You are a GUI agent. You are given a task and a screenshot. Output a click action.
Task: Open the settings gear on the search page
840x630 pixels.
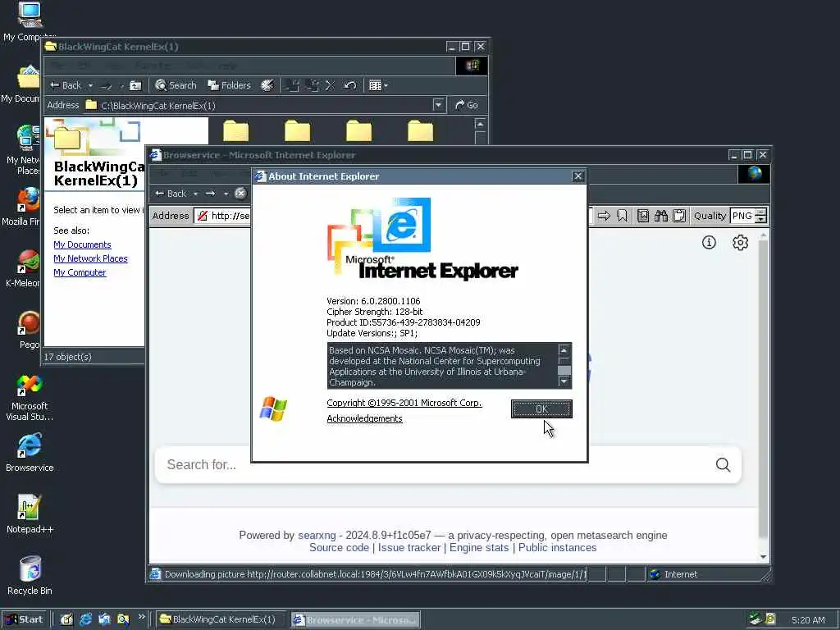point(741,243)
